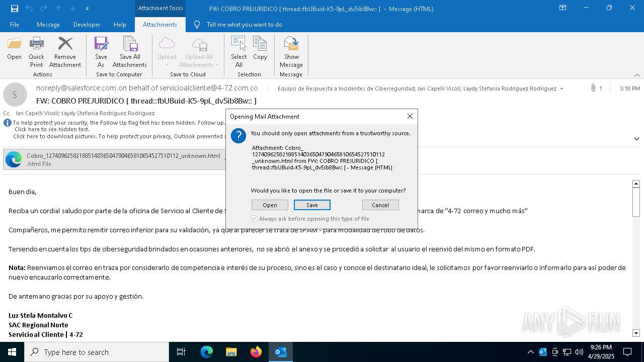This screenshot has width=644, height=362.
Task: Click the Tell me what you want field
Action: [x=244, y=25]
